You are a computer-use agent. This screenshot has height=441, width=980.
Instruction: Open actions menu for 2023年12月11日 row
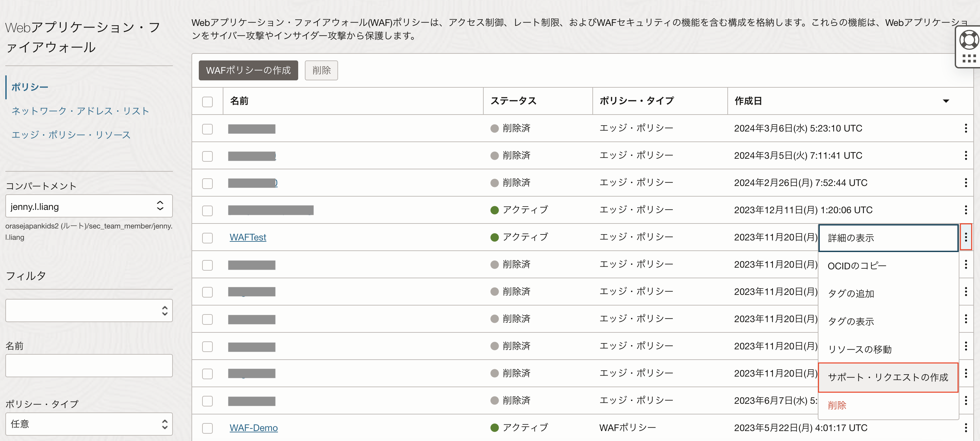point(966,210)
